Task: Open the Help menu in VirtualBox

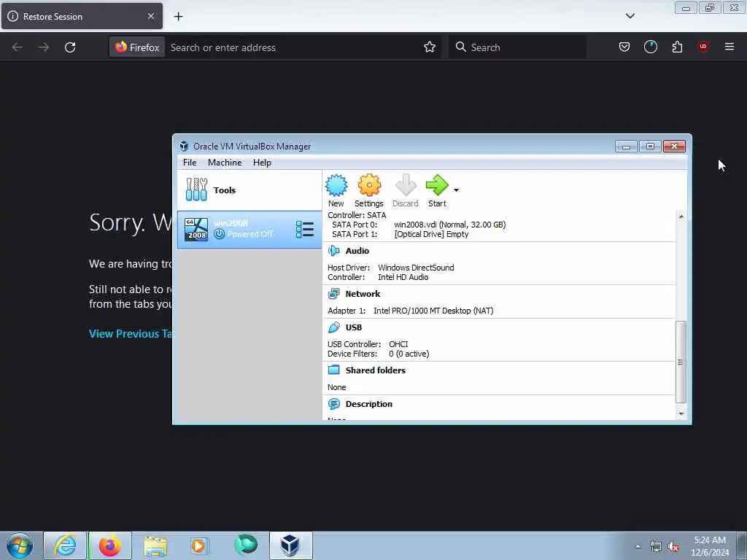Action: point(262,163)
